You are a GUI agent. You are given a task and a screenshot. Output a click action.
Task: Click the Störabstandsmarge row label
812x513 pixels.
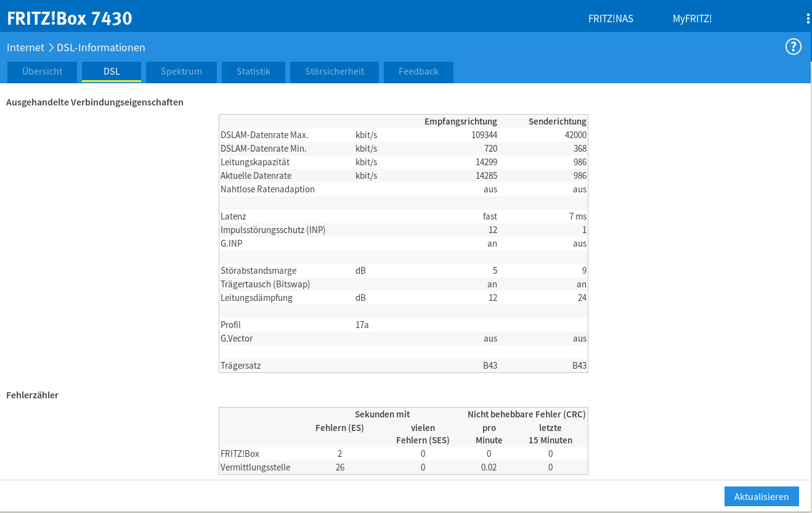click(258, 271)
